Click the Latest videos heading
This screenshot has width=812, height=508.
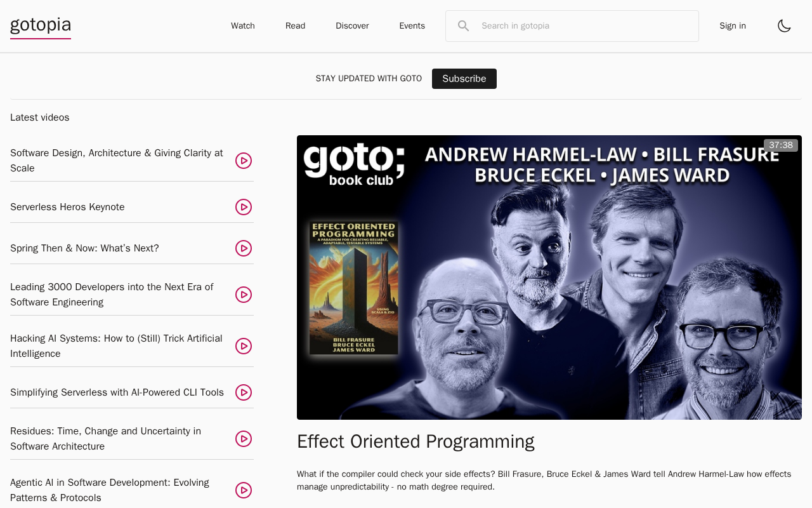tap(40, 117)
